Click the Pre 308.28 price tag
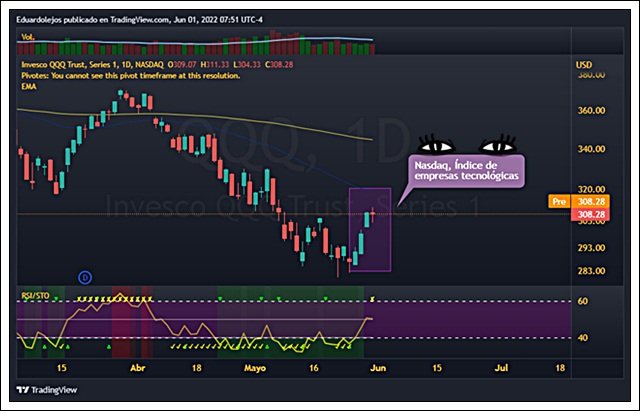The height and width of the screenshot is (411, 640). pos(579,201)
